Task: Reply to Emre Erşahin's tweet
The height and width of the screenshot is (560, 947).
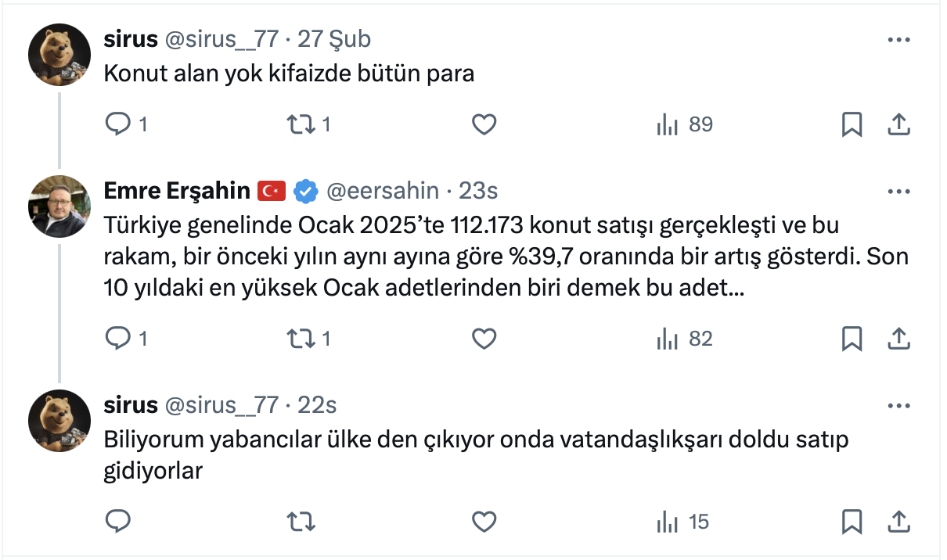Action: (x=117, y=339)
